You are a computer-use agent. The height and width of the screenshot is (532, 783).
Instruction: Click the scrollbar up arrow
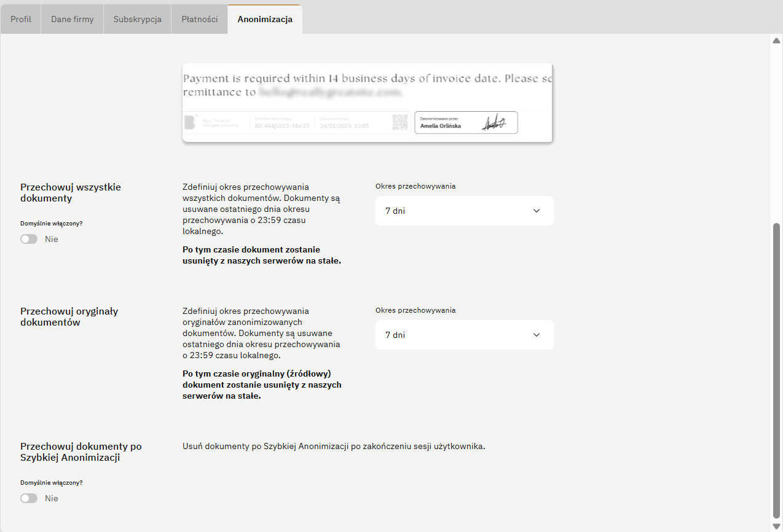(776, 41)
